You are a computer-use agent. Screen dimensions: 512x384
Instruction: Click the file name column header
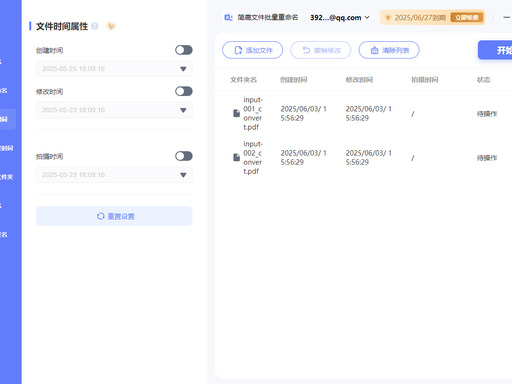click(243, 80)
